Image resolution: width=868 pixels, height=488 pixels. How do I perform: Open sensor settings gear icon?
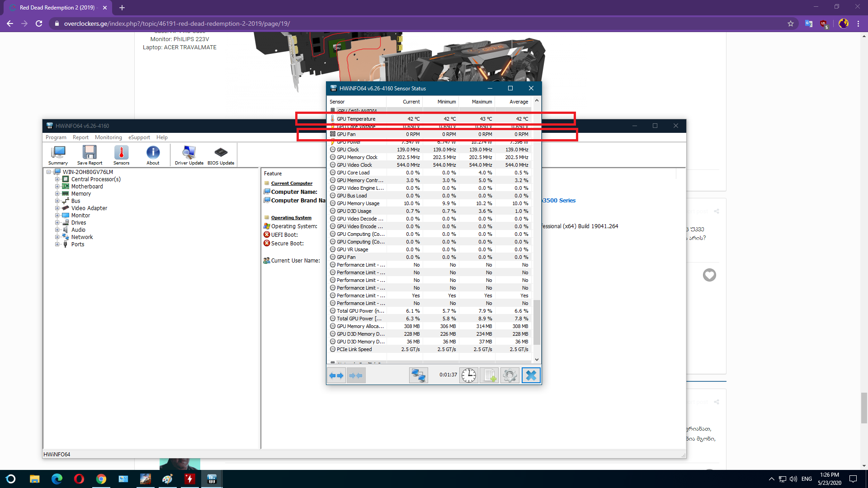(509, 375)
